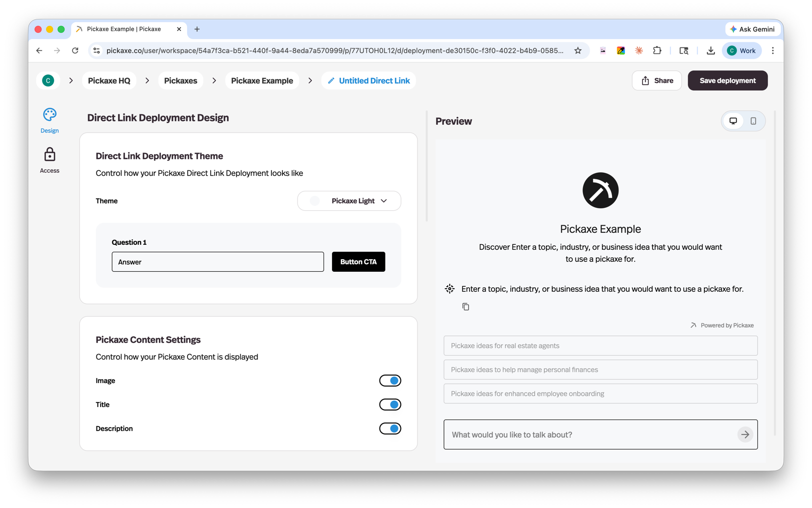Select the Design panel in the sidebar

click(49, 120)
